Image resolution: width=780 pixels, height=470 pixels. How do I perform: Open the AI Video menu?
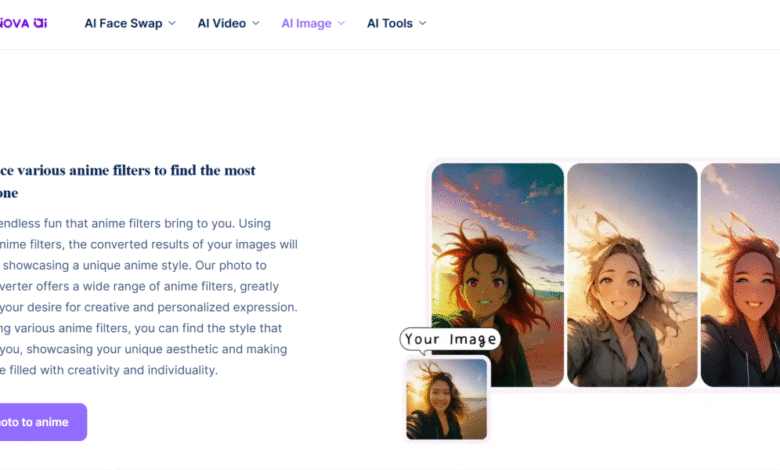click(221, 23)
